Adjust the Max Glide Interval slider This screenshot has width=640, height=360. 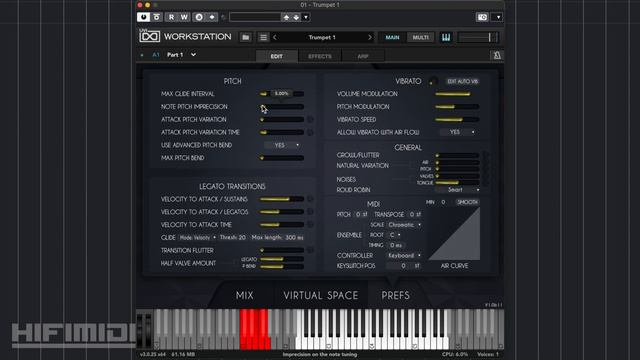point(282,94)
